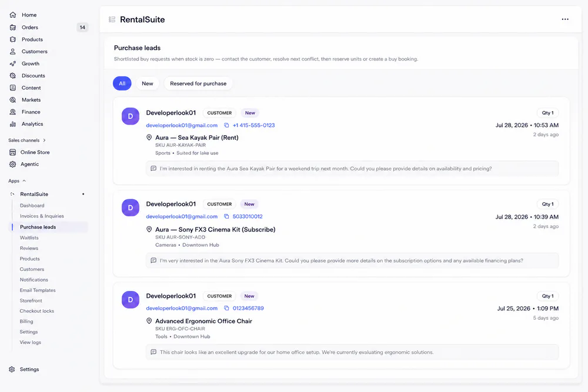Click the bottom Settings gear icon
This screenshot has width=588, height=392.
pyautogui.click(x=12, y=369)
